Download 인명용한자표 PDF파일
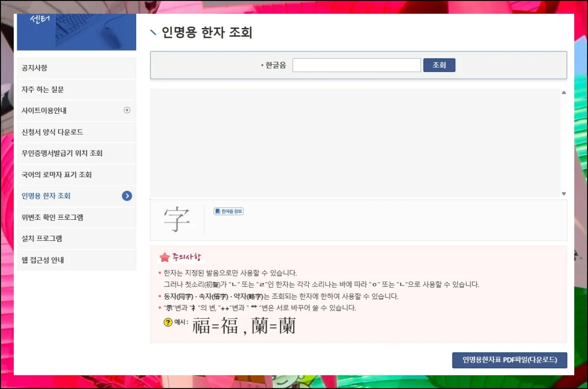Image resolution: width=588 pixels, height=389 pixels. click(x=509, y=360)
